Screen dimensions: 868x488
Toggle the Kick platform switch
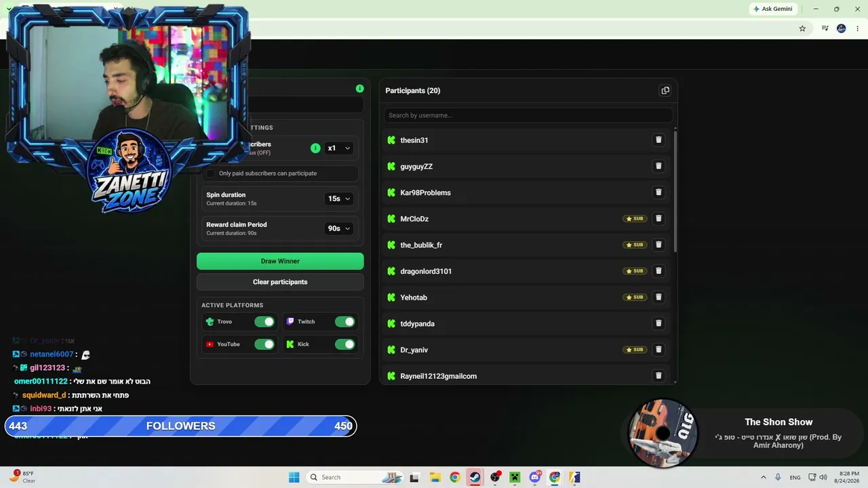tap(344, 344)
